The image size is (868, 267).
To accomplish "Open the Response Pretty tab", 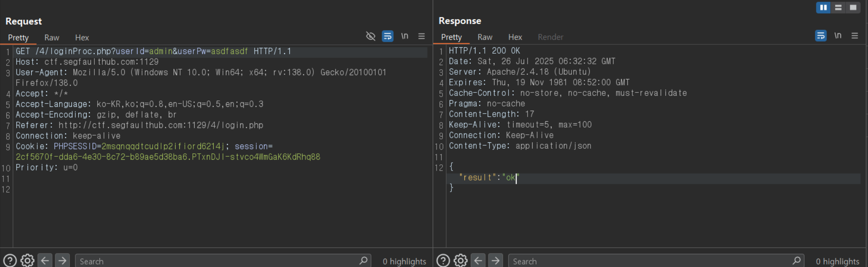I will (451, 37).
